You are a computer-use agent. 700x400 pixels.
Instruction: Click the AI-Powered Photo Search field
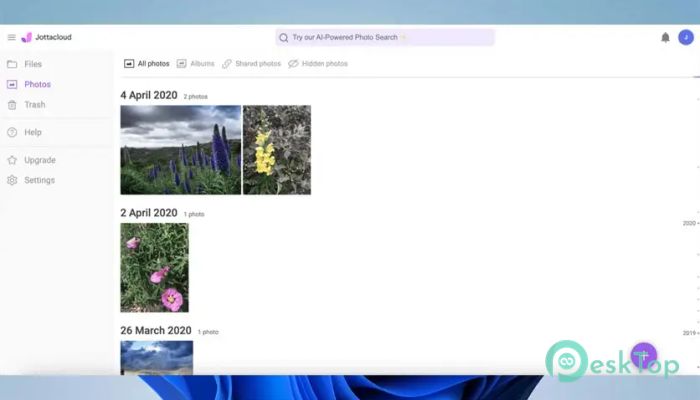(x=385, y=38)
